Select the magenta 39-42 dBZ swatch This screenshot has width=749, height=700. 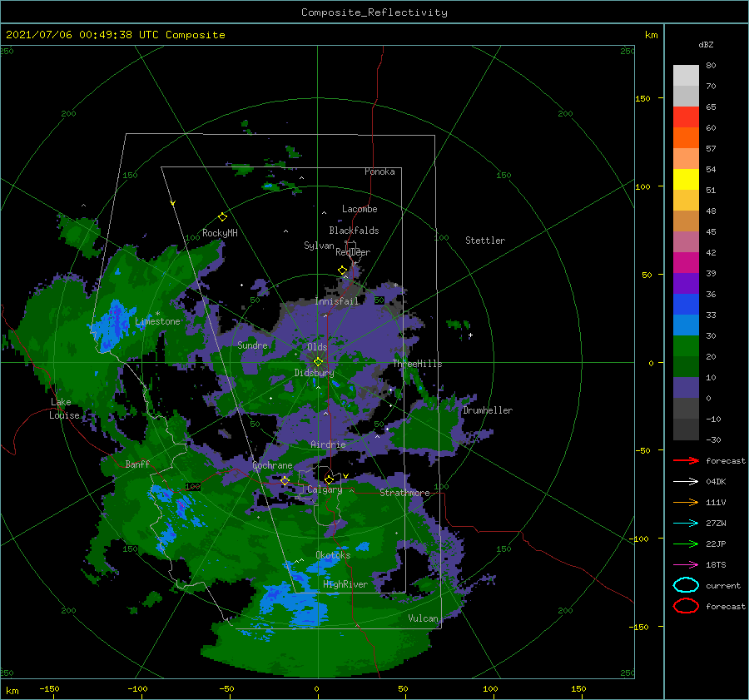click(x=686, y=263)
